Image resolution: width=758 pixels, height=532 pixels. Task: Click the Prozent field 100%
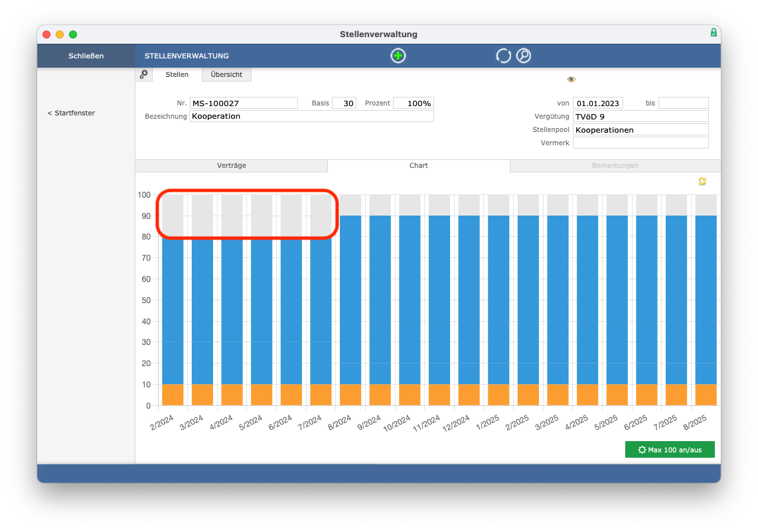tap(414, 103)
